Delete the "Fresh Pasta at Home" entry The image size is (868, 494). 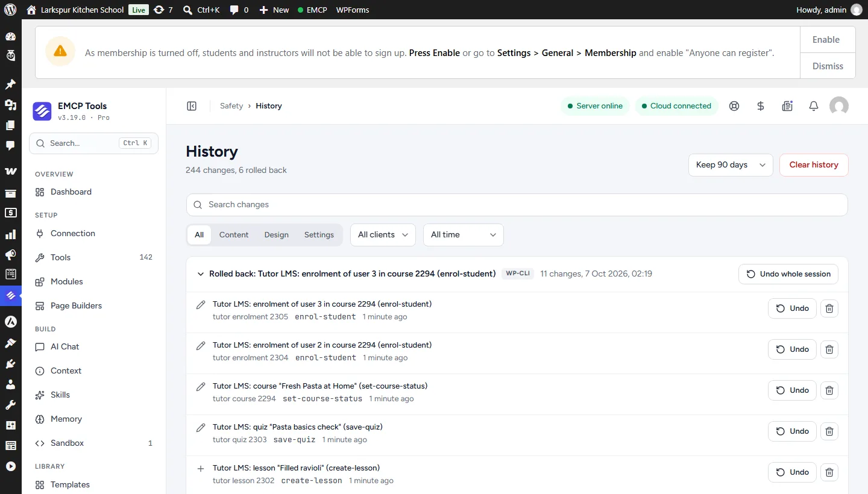[829, 390]
